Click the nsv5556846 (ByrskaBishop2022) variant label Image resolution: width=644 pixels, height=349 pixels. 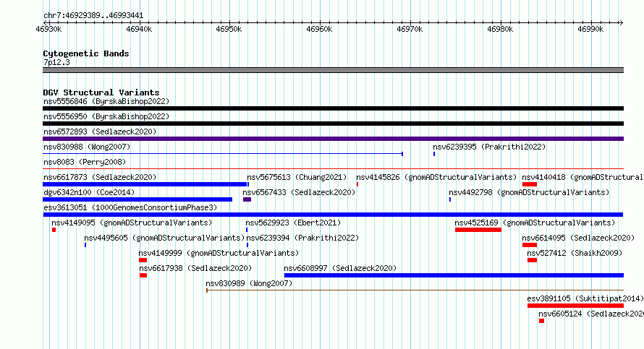pyautogui.click(x=106, y=101)
